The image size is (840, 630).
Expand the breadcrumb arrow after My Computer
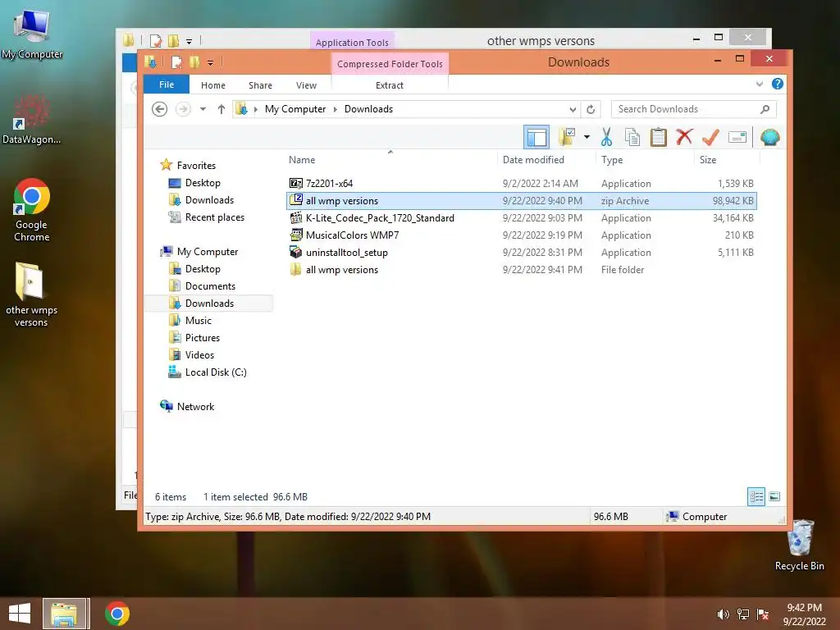(x=336, y=109)
